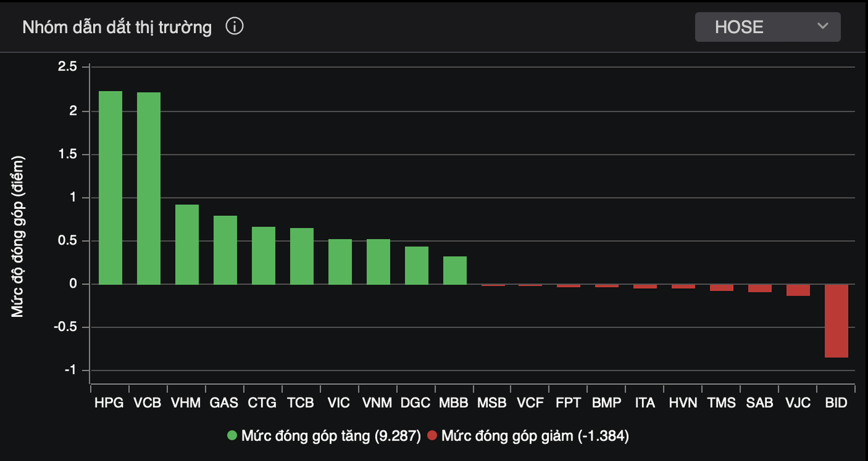Open the HOSE exchange dropdown

click(x=767, y=27)
